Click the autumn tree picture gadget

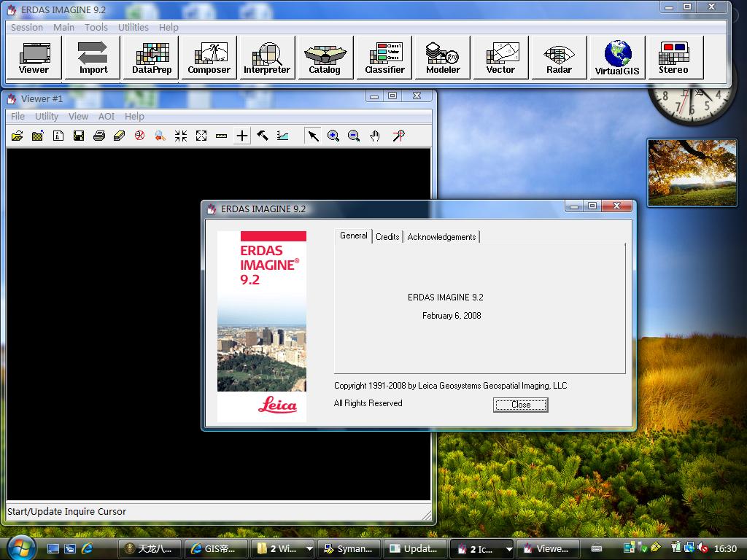point(692,173)
